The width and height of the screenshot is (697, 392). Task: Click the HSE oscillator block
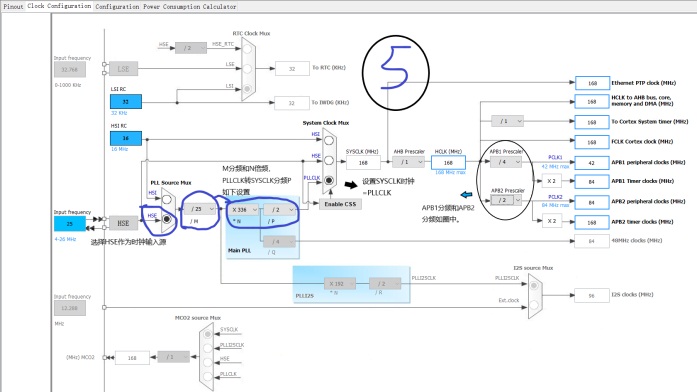123,223
